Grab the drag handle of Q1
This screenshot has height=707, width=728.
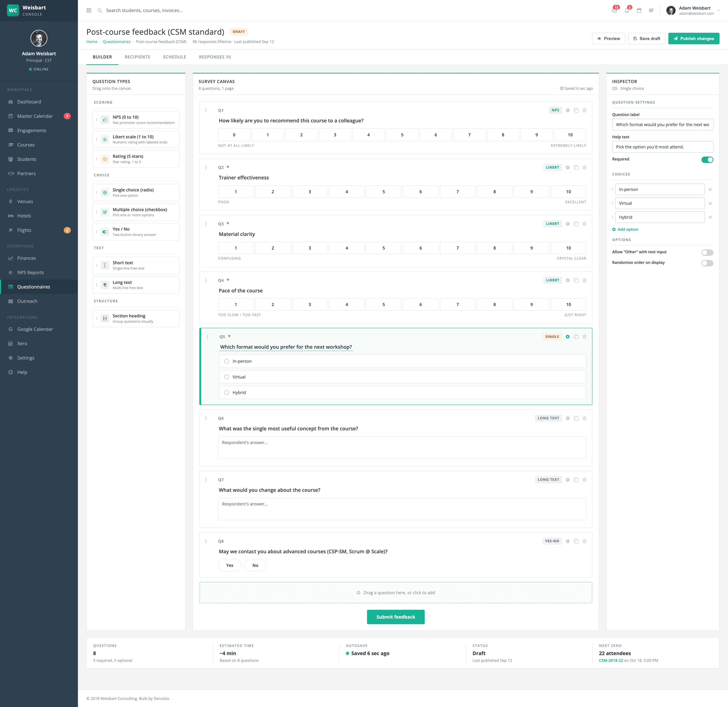pyautogui.click(x=206, y=110)
